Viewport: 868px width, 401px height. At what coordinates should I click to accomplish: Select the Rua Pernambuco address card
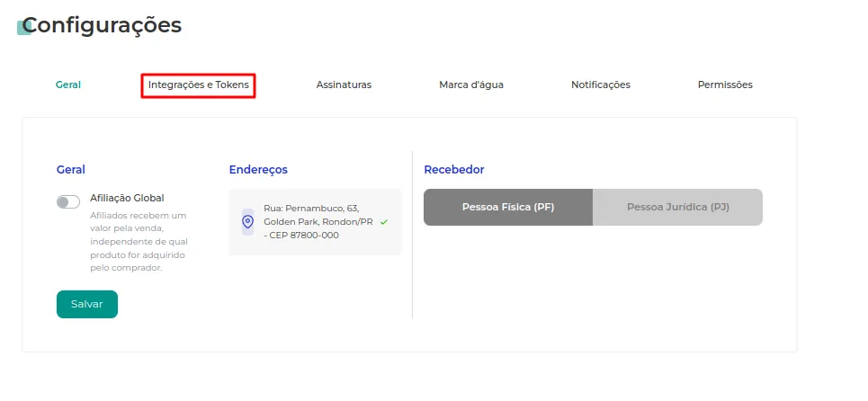coord(315,222)
